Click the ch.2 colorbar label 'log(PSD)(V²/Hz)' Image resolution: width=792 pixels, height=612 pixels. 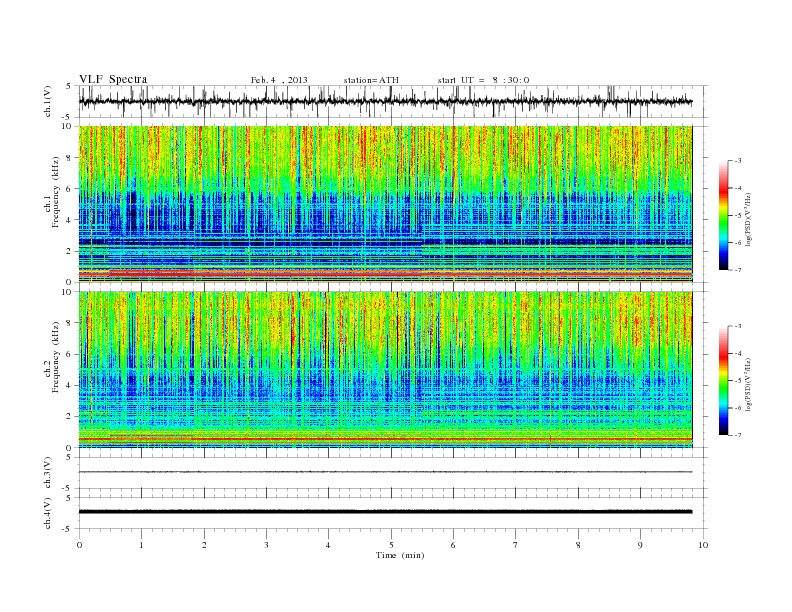tap(748, 384)
